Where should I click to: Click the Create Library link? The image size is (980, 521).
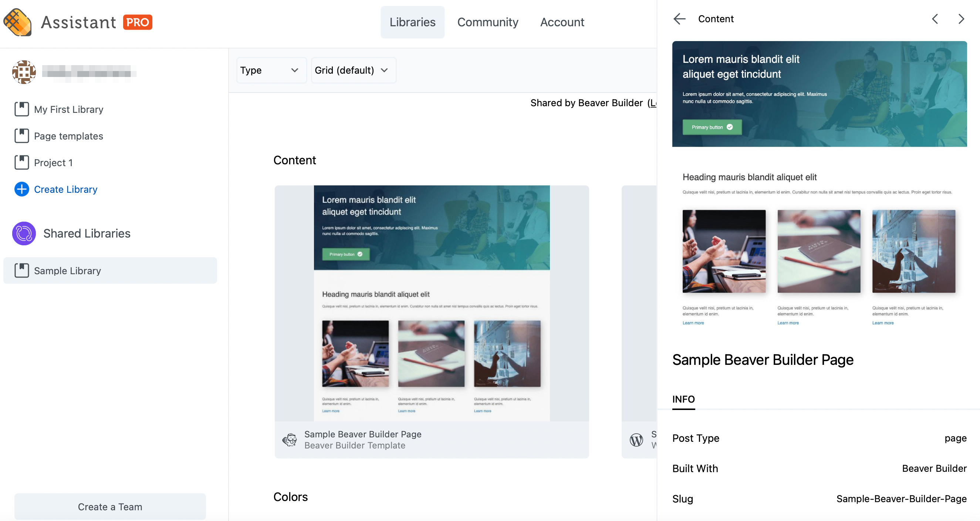pos(65,189)
